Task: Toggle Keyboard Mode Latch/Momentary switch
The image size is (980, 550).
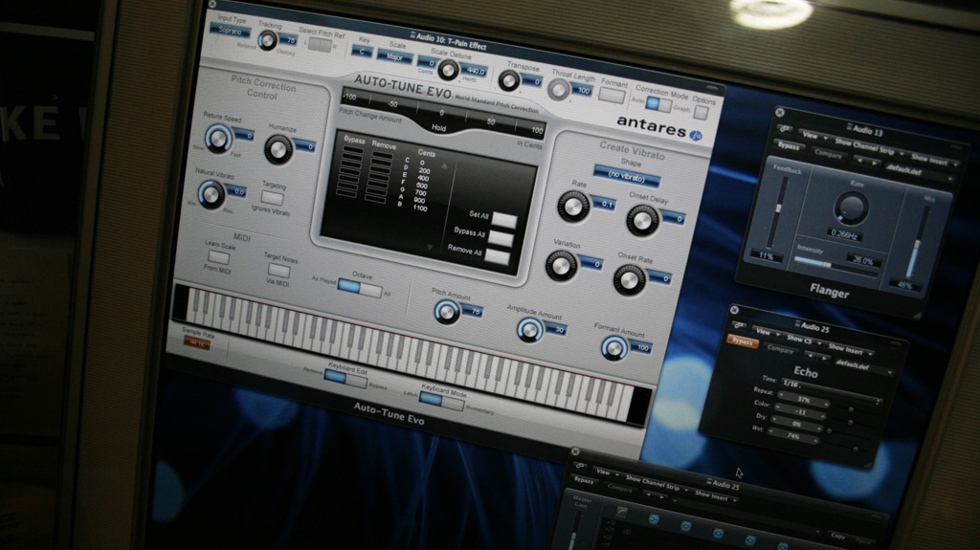Action: [x=442, y=401]
